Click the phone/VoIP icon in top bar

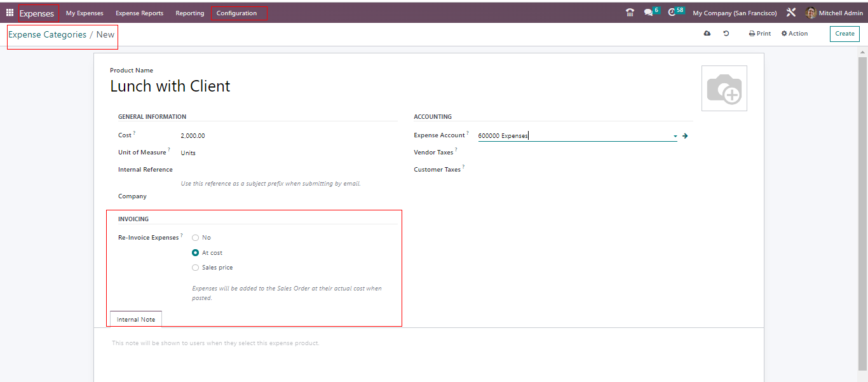click(x=630, y=13)
